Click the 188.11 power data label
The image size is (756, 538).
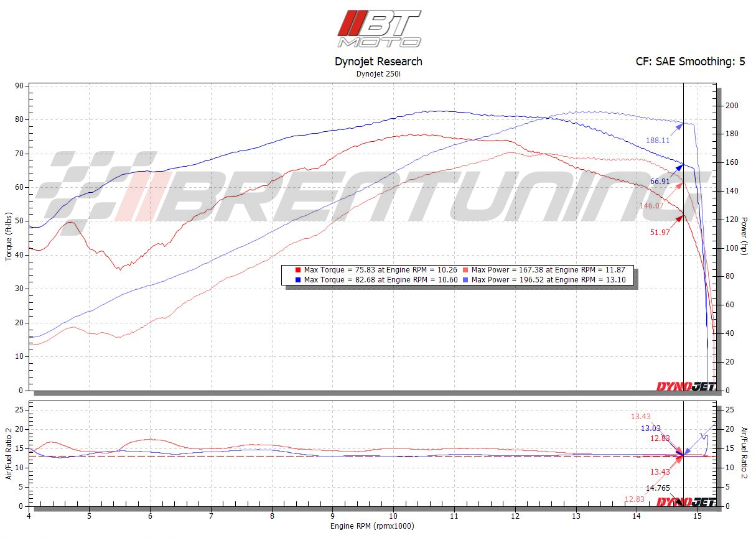tap(657, 141)
